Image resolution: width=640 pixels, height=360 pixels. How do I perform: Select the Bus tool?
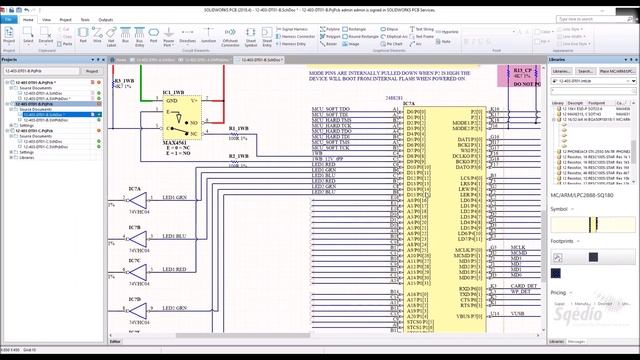click(125, 35)
